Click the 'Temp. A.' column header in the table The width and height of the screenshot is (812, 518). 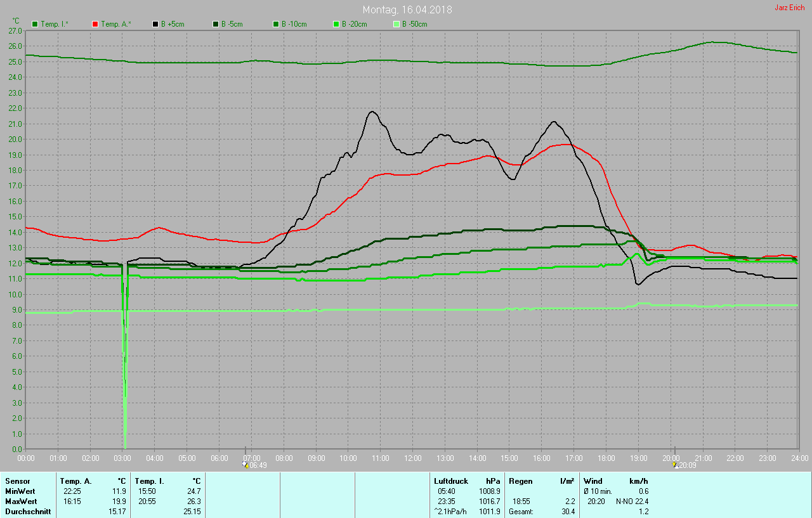[75, 481]
